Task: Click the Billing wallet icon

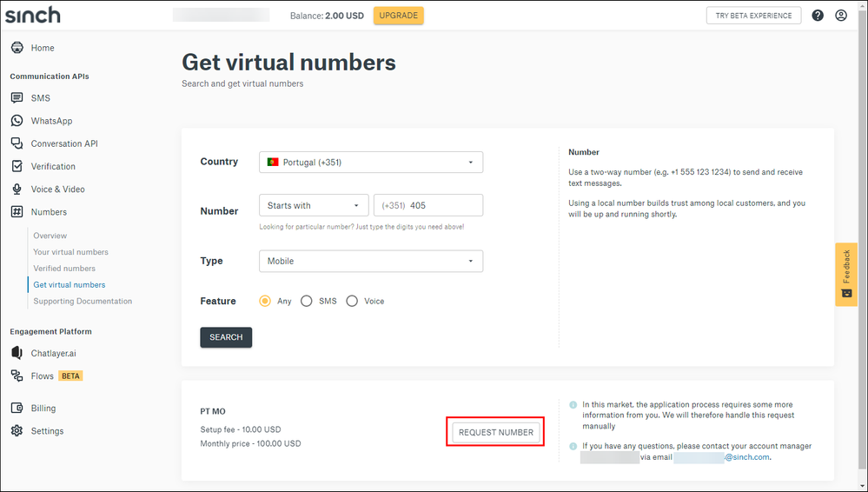Action: (x=17, y=409)
